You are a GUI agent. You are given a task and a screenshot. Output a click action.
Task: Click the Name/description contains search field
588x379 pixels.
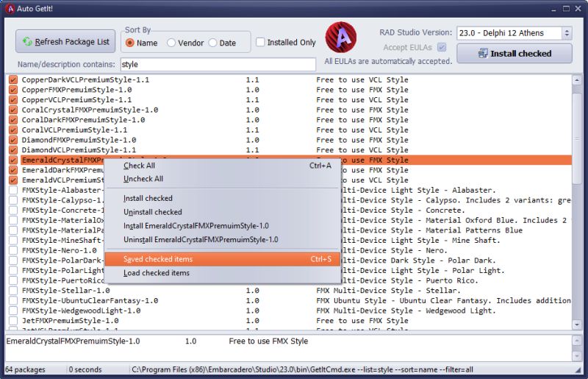coord(218,64)
